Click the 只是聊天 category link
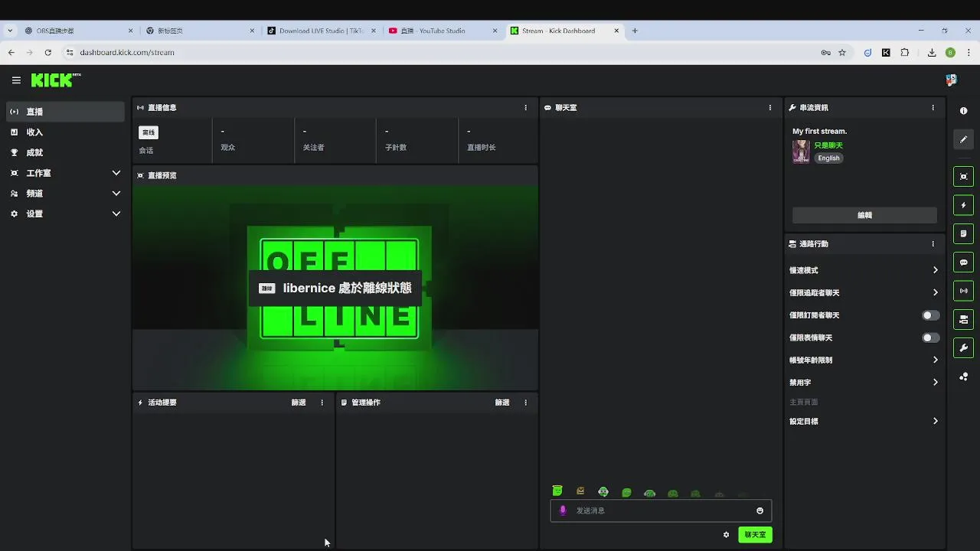Viewport: 980px width, 551px height. 828,145
